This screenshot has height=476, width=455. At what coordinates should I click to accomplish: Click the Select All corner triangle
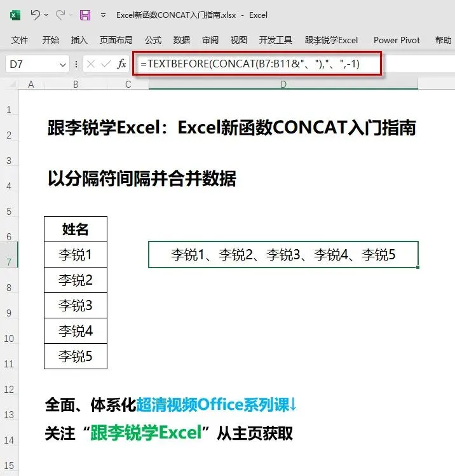click(x=11, y=84)
